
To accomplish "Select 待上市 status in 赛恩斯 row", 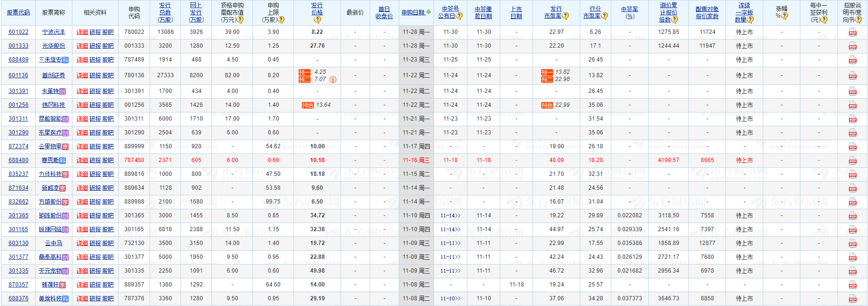I will (x=744, y=160).
